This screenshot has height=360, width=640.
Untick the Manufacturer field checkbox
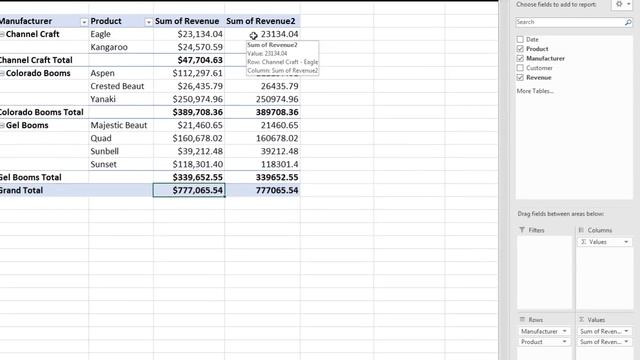click(520, 58)
